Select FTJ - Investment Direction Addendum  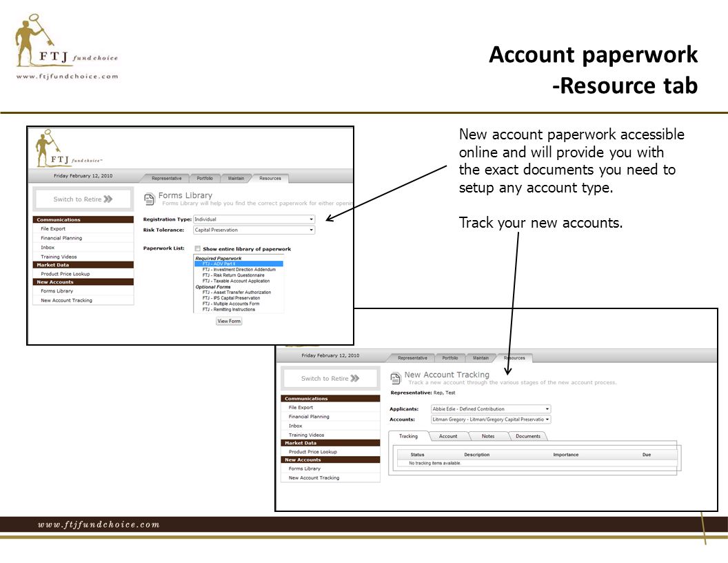click(x=239, y=269)
